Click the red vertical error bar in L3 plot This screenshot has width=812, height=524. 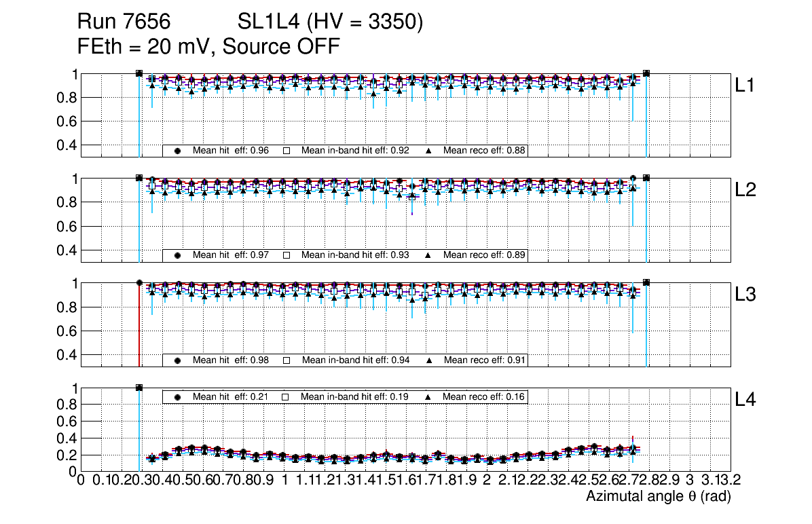[x=139, y=326]
